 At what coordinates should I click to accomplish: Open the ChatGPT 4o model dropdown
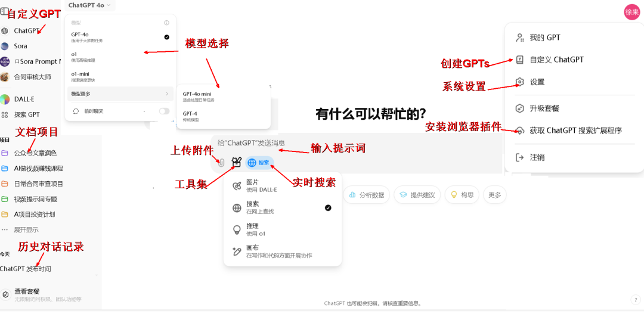point(89,5)
